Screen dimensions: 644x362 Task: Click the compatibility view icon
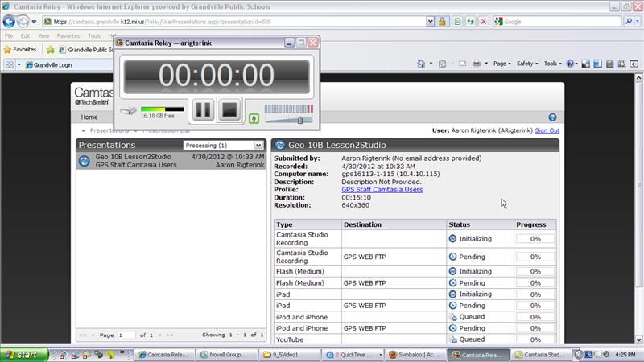click(457, 22)
